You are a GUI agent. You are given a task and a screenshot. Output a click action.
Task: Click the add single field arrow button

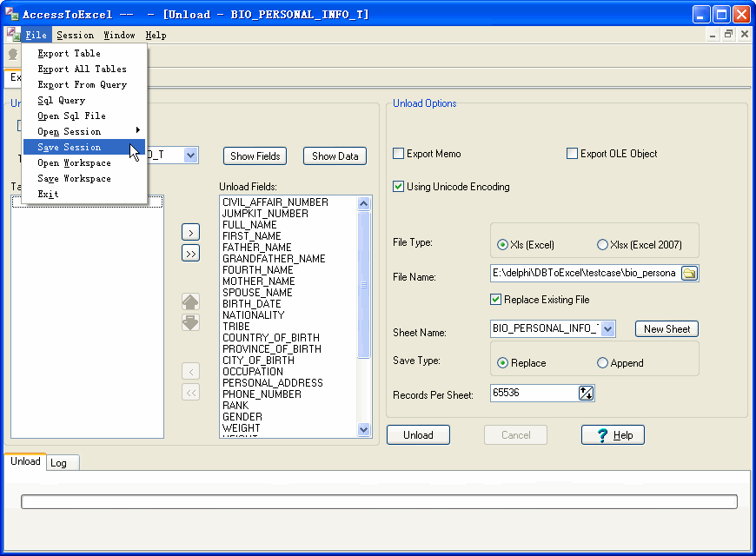click(x=190, y=233)
